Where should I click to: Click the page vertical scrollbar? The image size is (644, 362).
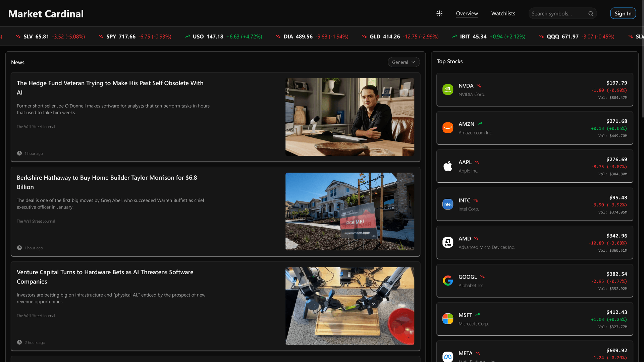click(x=643, y=59)
